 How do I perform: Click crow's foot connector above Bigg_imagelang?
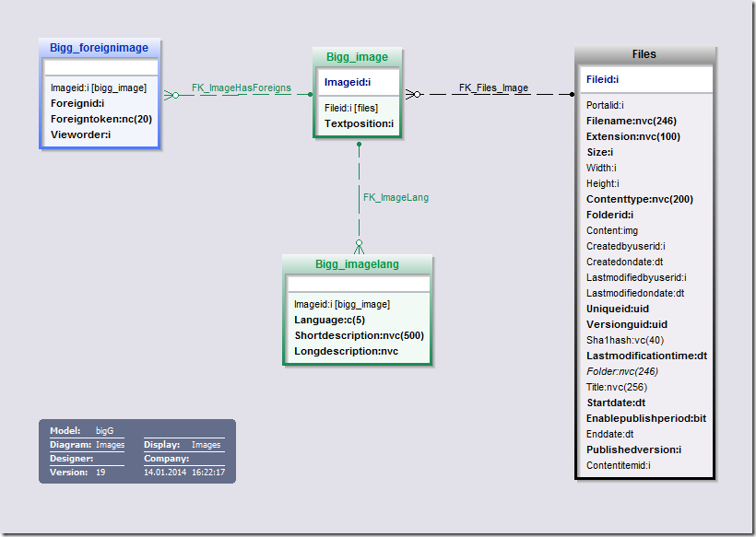(x=359, y=247)
